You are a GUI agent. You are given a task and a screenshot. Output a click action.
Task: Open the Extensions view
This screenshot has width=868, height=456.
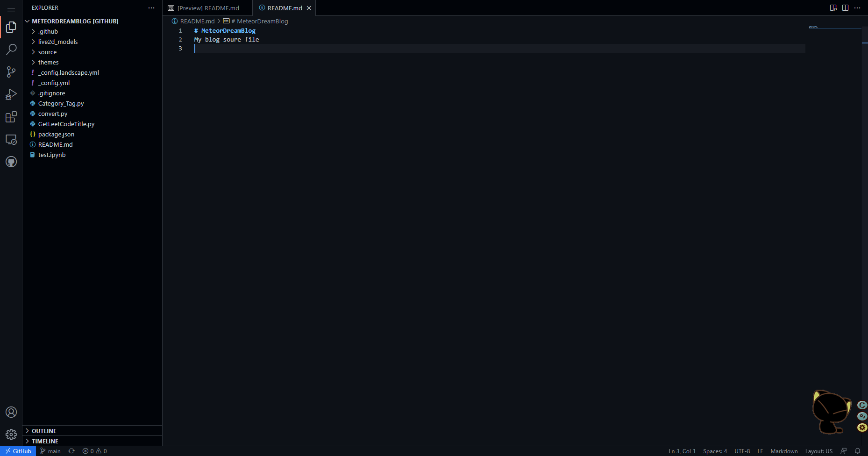coord(11,117)
